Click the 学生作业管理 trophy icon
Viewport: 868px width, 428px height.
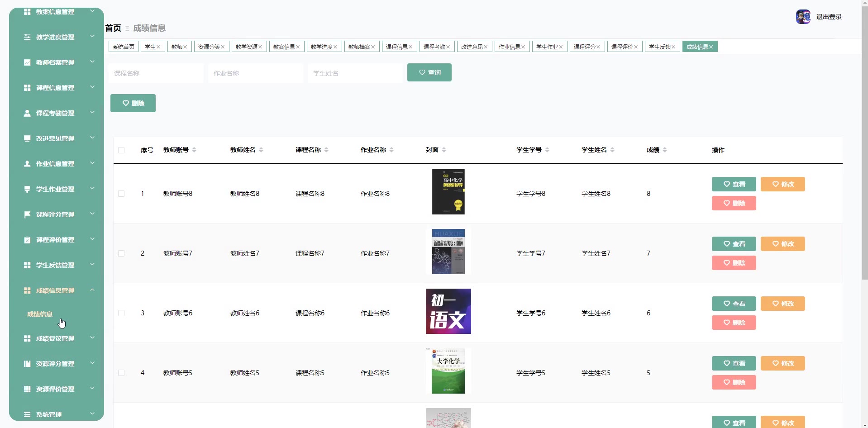[x=27, y=189]
